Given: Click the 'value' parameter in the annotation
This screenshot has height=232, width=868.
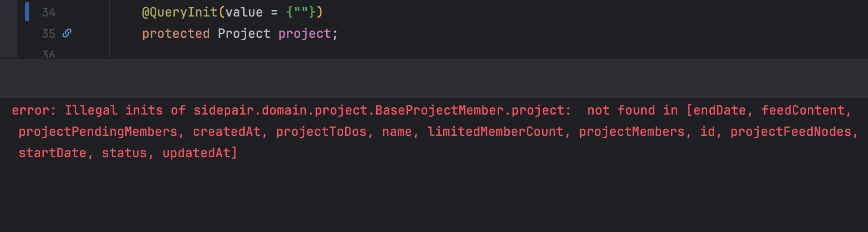Looking at the screenshot, I should [x=244, y=12].
